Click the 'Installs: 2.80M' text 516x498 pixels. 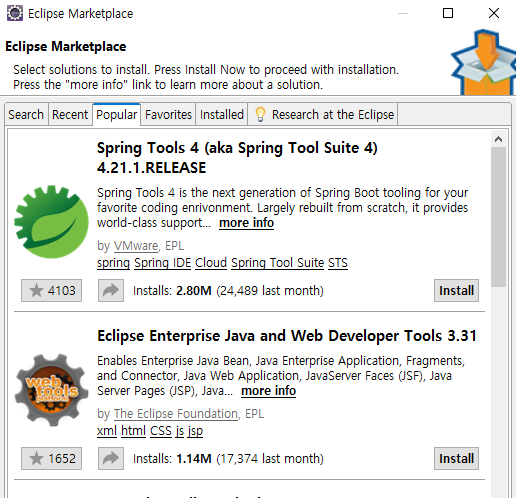[x=172, y=290]
